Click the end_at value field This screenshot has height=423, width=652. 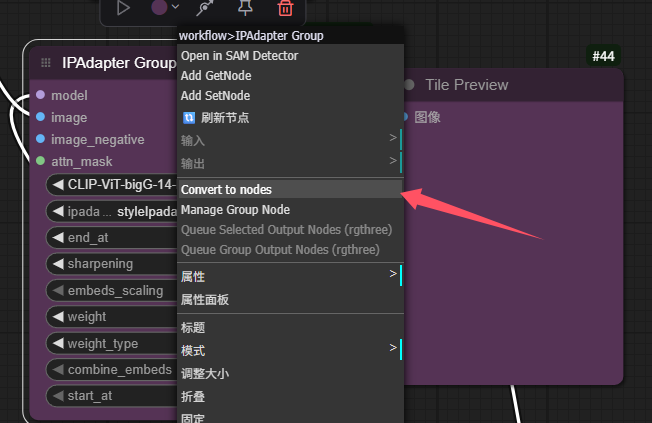(112, 237)
